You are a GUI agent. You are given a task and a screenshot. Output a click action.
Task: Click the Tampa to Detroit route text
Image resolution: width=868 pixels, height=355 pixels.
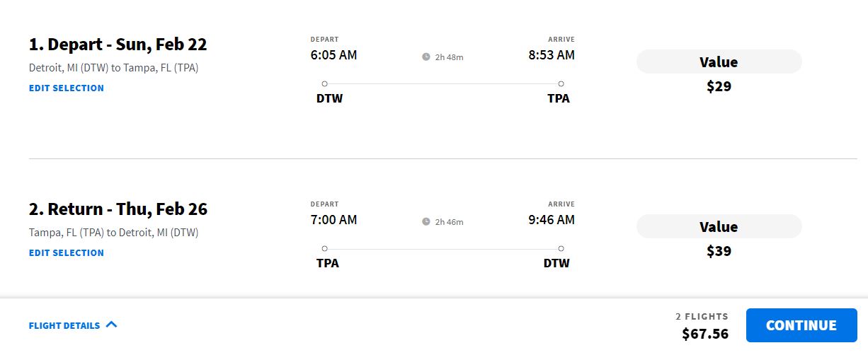click(x=113, y=232)
